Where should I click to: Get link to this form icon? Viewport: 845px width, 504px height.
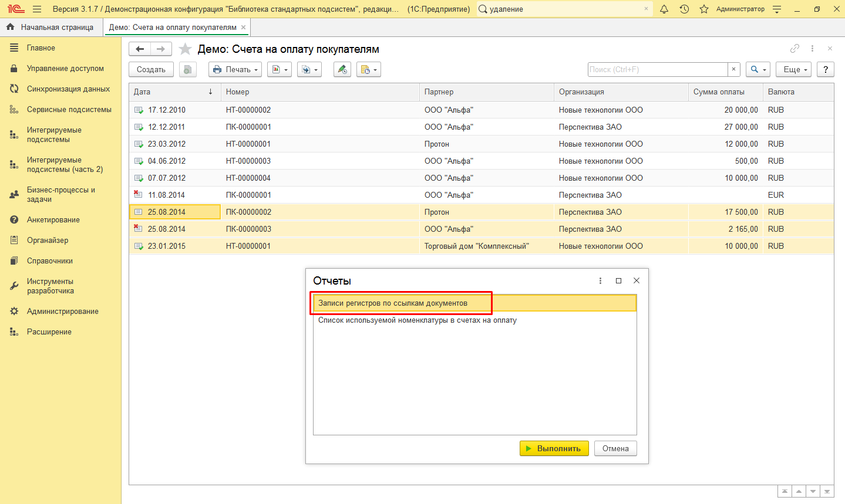pyautogui.click(x=794, y=49)
